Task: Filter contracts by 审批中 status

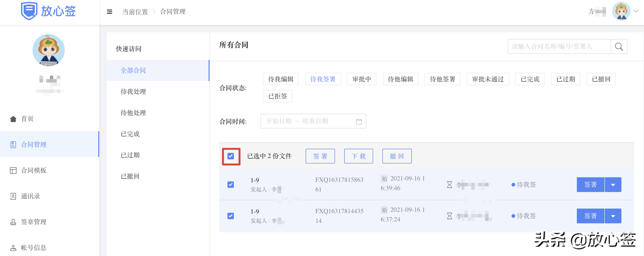Action: 361,79
